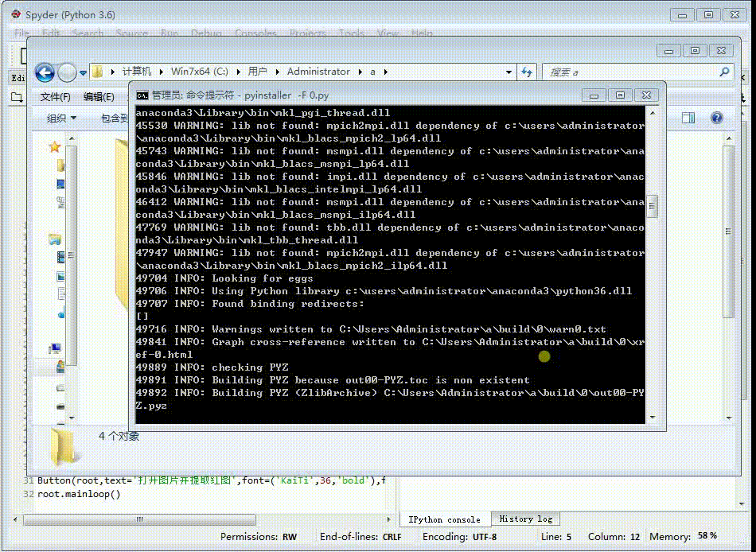Go back in the Explorer window
The image size is (756, 552).
click(x=45, y=73)
